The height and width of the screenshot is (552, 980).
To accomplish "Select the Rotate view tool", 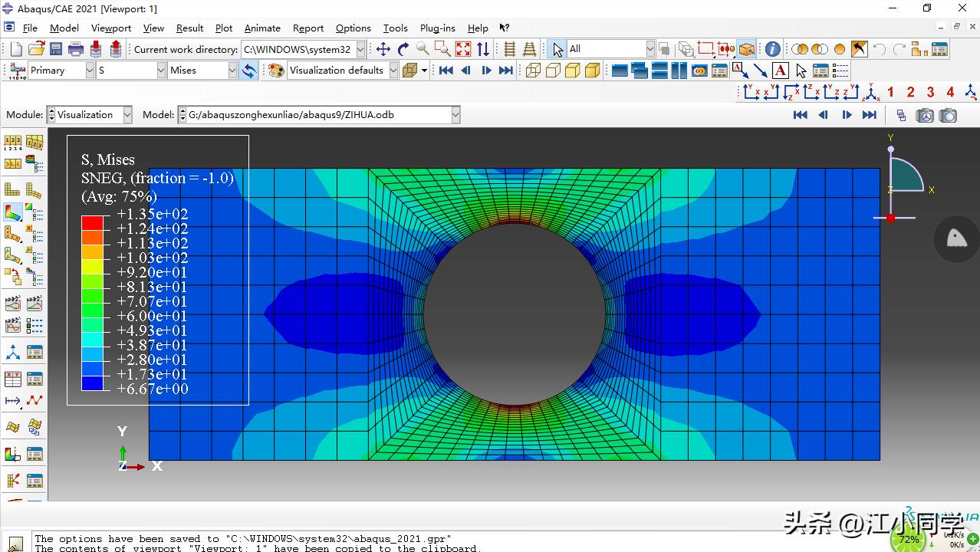I will [403, 49].
